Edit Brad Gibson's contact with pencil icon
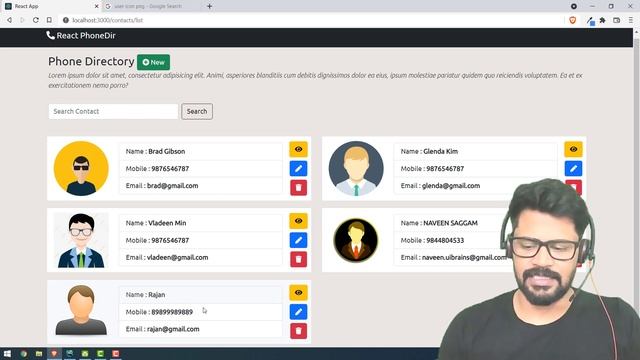Screen dimensions: 640x360 [x=298, y=169]
